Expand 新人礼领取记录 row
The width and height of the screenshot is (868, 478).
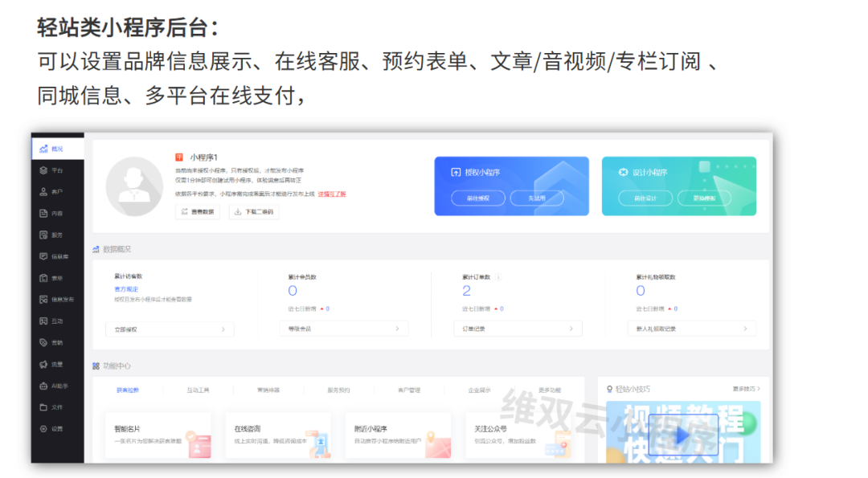745,329
